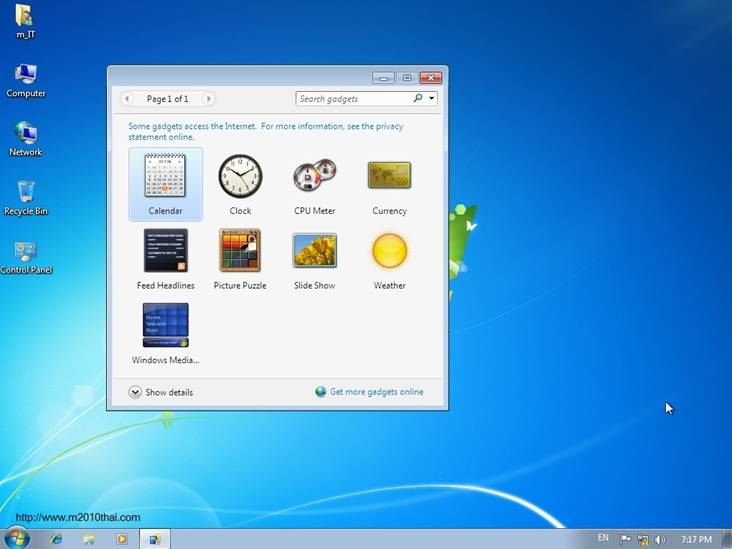Select the Network desktop icon
Viewport: 732px width, 549px height.
tap(26, 139)
